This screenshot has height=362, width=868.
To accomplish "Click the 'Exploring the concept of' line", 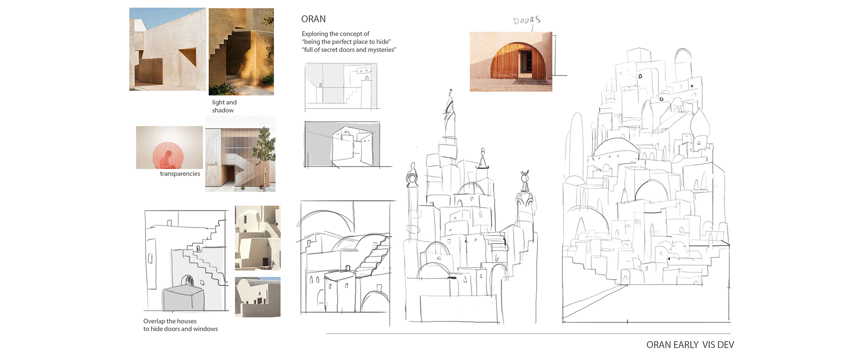I will pyautogui.click(x=335, y=34).
